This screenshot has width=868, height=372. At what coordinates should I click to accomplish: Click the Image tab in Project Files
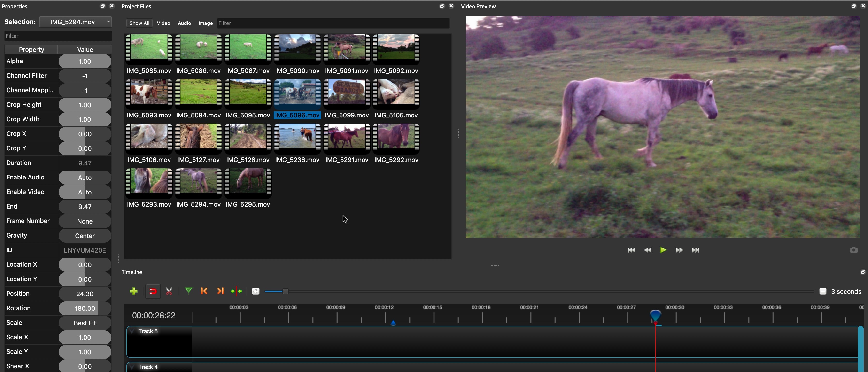(x=205, y=23)
